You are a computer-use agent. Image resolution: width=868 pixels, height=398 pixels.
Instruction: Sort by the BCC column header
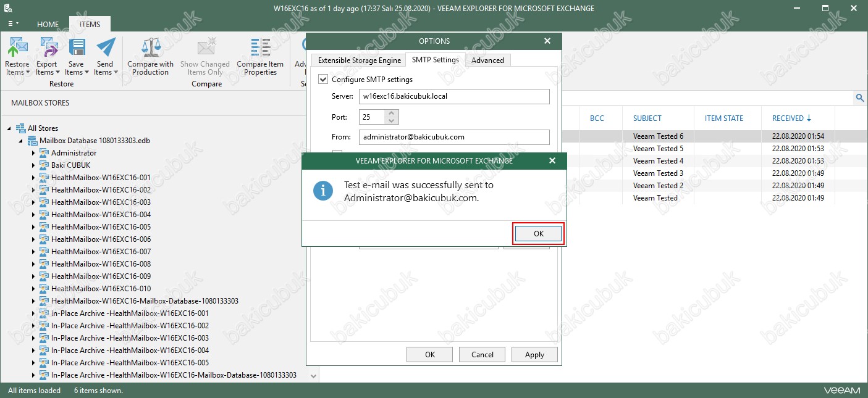[597, 118]
